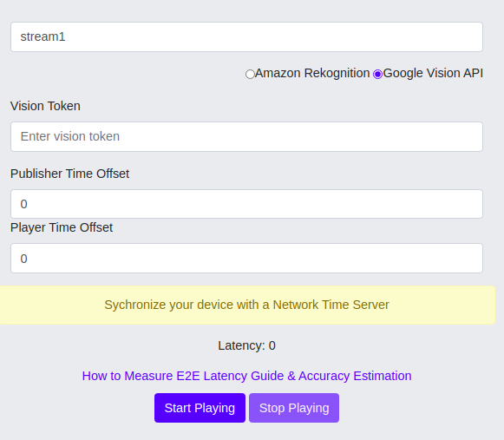Click the Sychronize your device message text
504x440 pixels.
click(x=247, y=305)
